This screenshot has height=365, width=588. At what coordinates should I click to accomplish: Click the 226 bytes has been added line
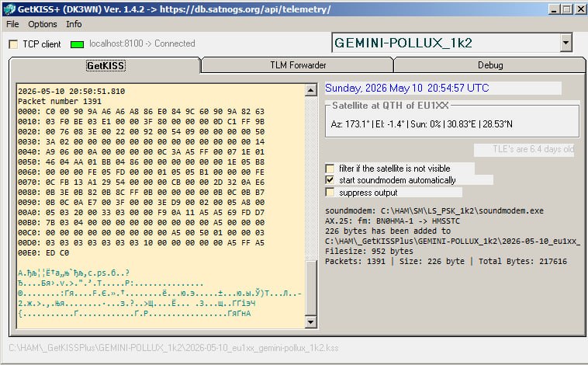388,231
